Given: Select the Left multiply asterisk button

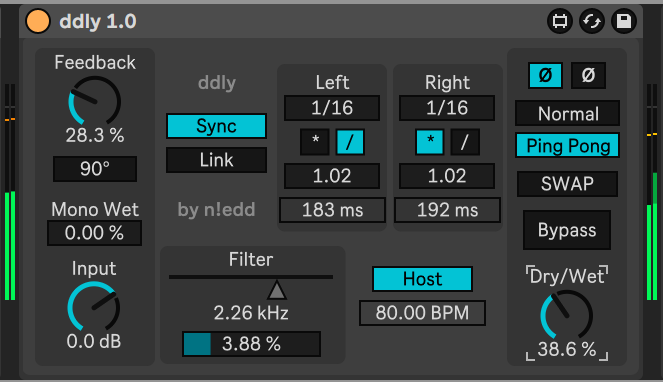Looking at the screenshot, I should (315, 142).
